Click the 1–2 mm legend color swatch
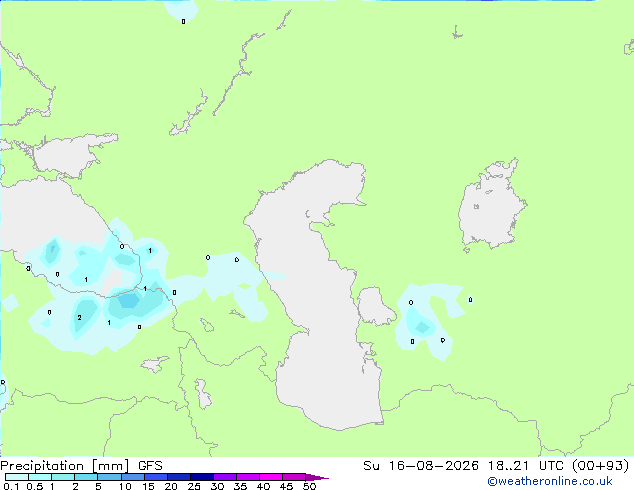The width and height of the screenshot is (634, 490). click(x=63, y=477)
